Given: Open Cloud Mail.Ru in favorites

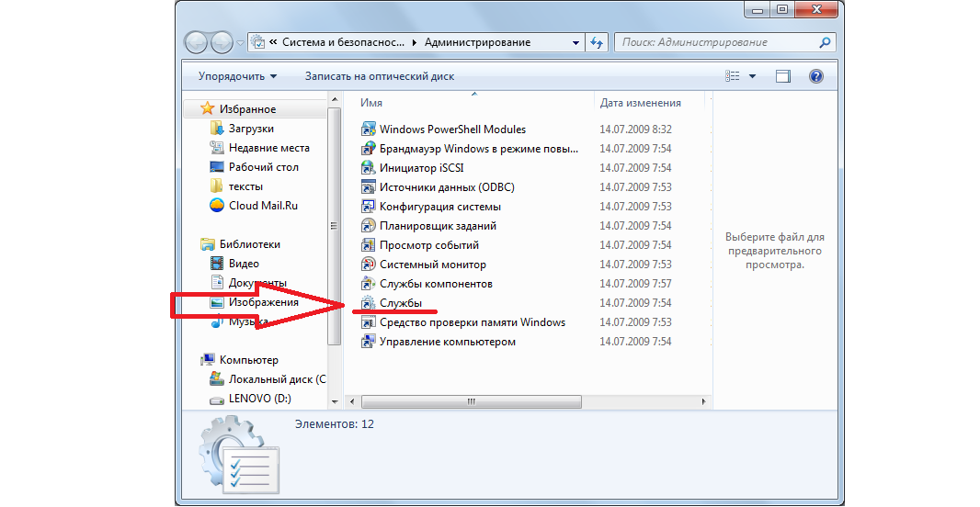Looking at the screenshot, I should click(263, 206).
